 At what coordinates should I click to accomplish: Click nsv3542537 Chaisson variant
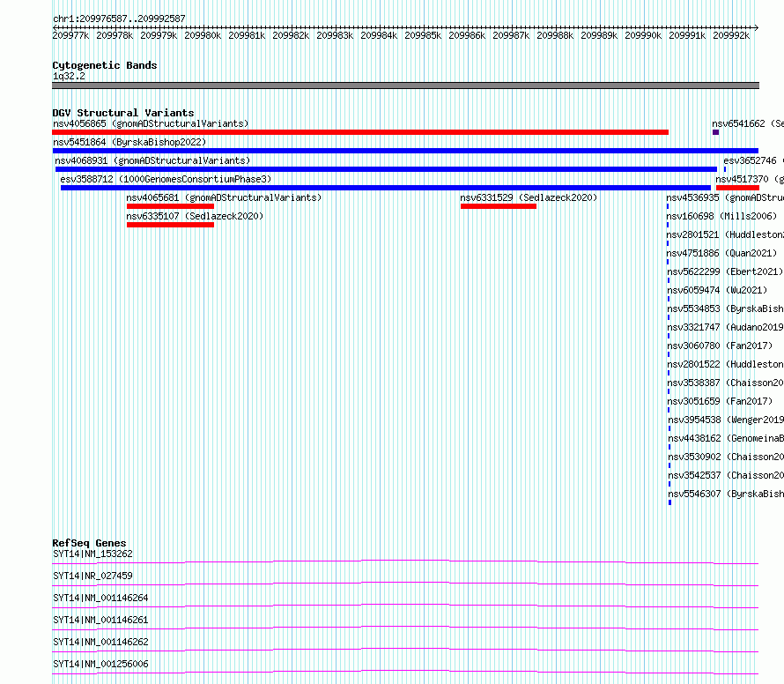click(726, 475)
